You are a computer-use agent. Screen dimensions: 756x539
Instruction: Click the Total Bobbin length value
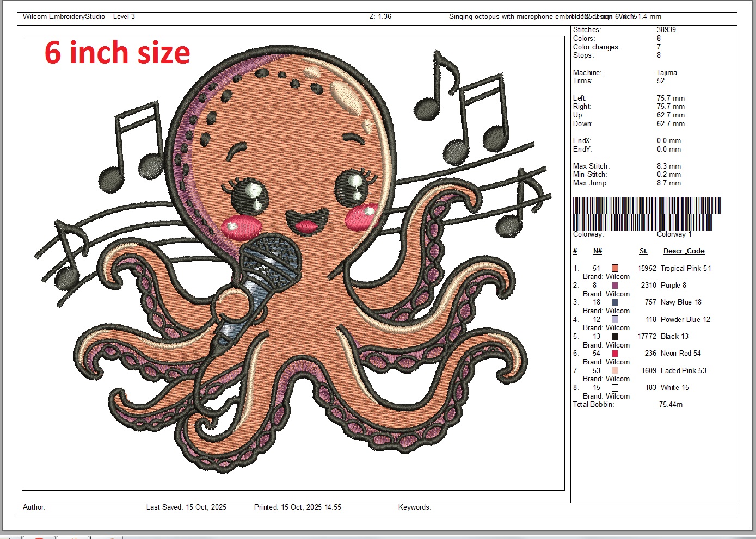click(671, 405)
